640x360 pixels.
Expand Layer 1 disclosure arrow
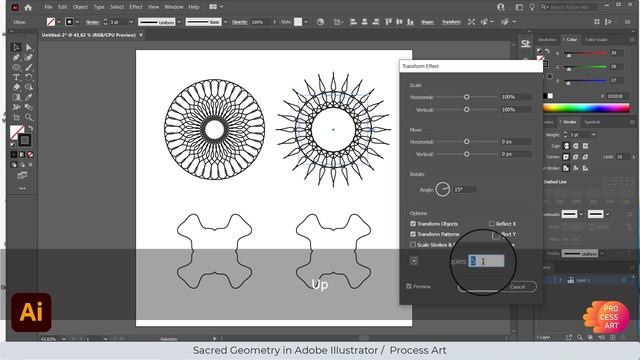click(560, 280)
